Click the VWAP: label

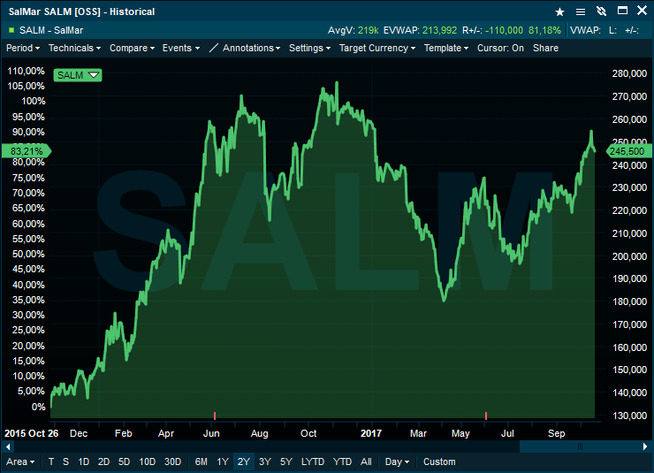[x=585, y=30]
